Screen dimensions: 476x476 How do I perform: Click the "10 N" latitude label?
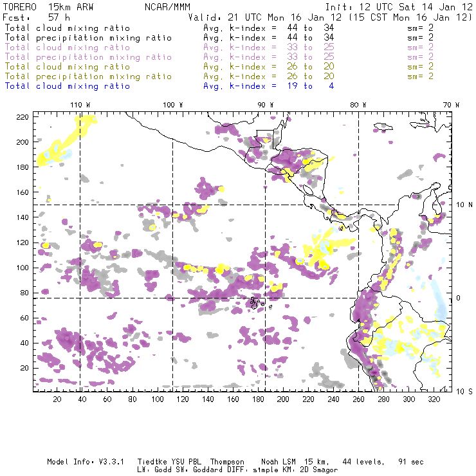pos(464,205)
